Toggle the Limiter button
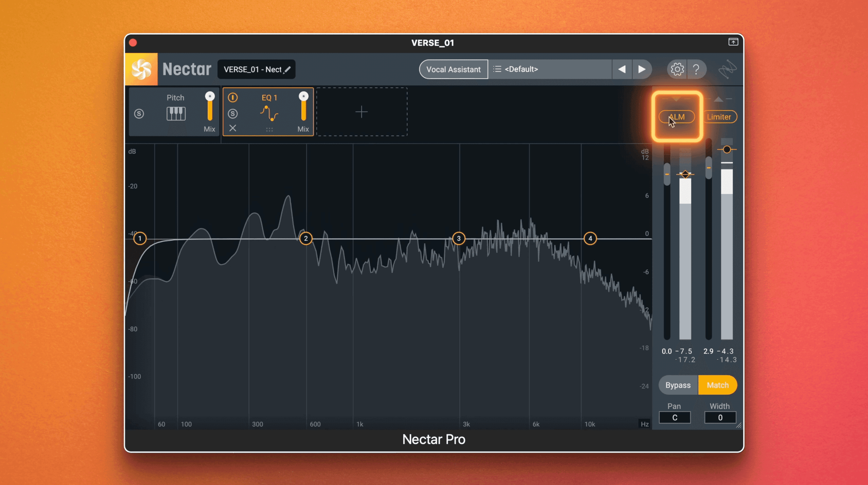Image resolution: width=868 pixels, height=485 pixels. coord(719,117)
